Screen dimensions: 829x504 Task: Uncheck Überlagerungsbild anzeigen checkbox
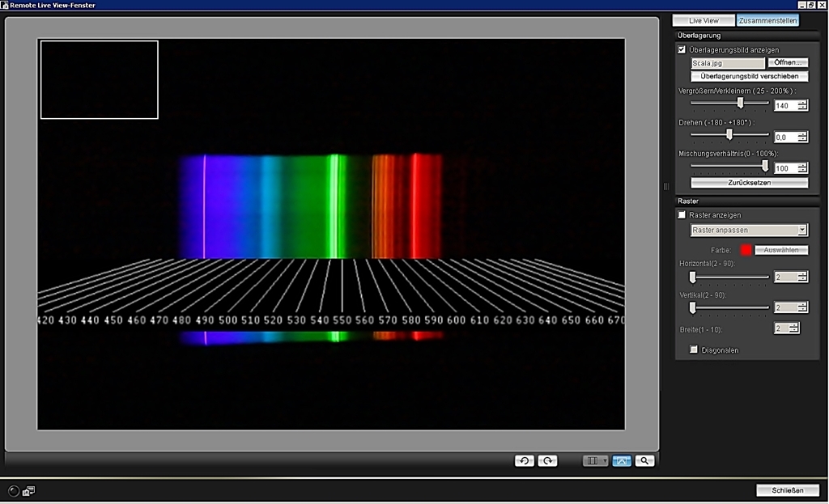[x=682, y=50]
